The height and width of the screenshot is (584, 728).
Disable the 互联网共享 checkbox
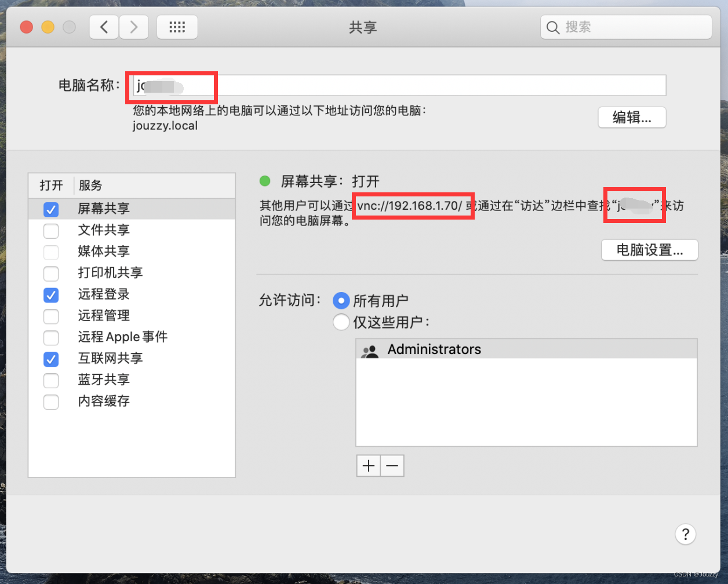tap(51, 359)
